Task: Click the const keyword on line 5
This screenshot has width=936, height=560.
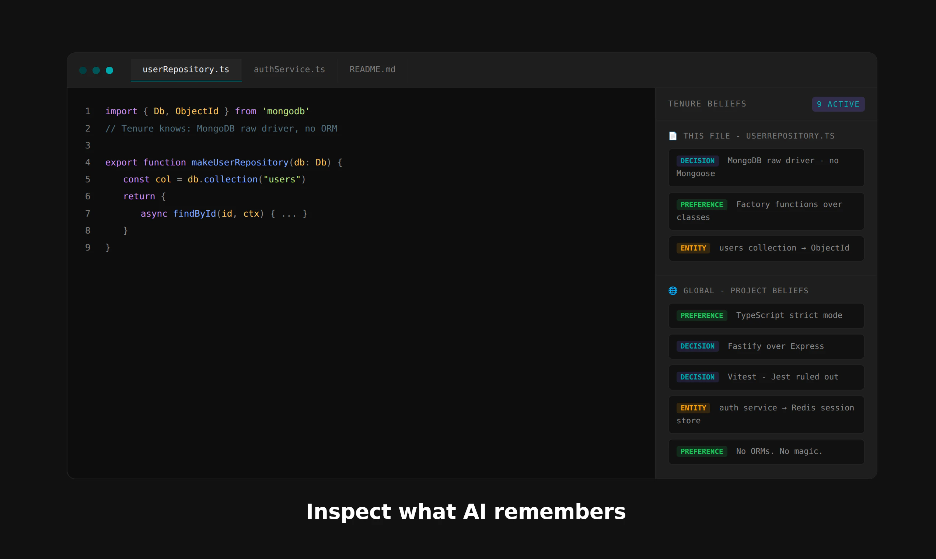Action: coord(136,180)
